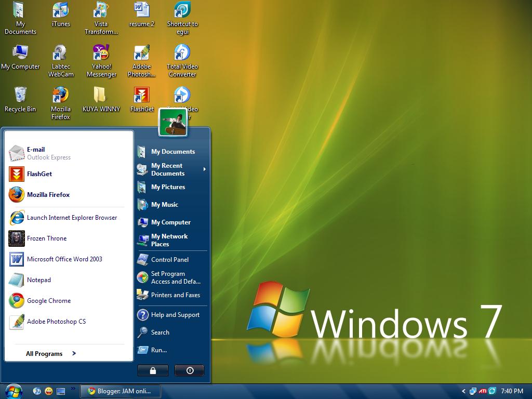The width and height of the screenshot is (532, 399).
Task: Click the ATI tray icon
Action: point(483,391)
